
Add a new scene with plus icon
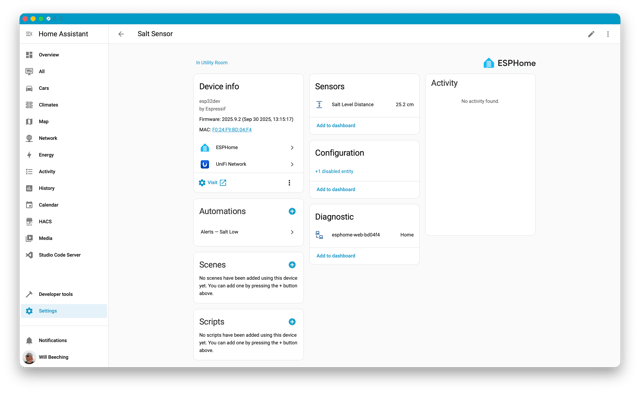coord(292,265)
